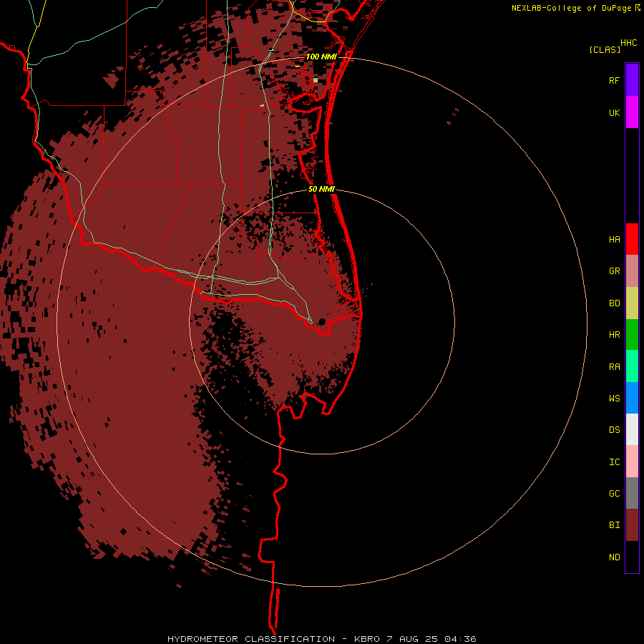This screenshot has width=644, height=644.
Task: Select the GR dusty pink legend swatch
Action: pos(632,271)
